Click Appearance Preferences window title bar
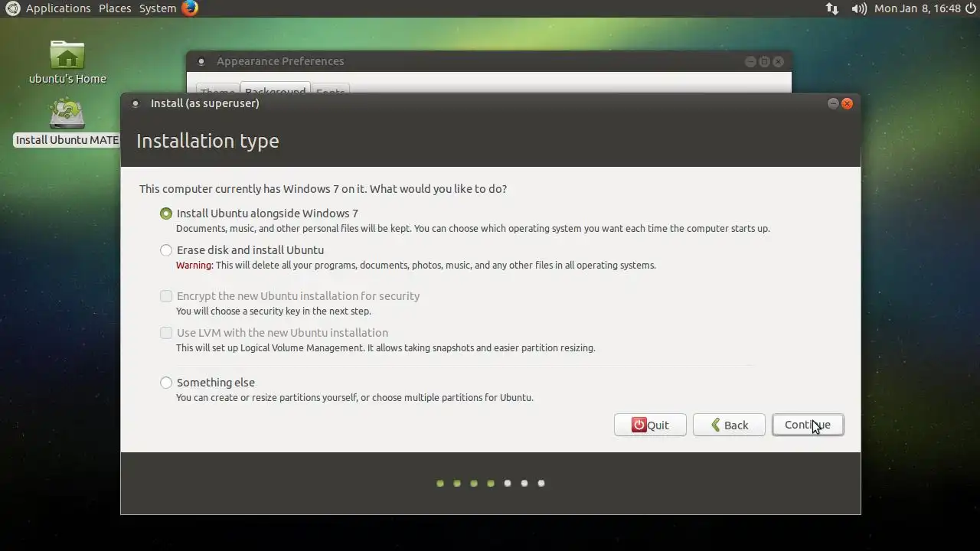 (x=488, y=61)
